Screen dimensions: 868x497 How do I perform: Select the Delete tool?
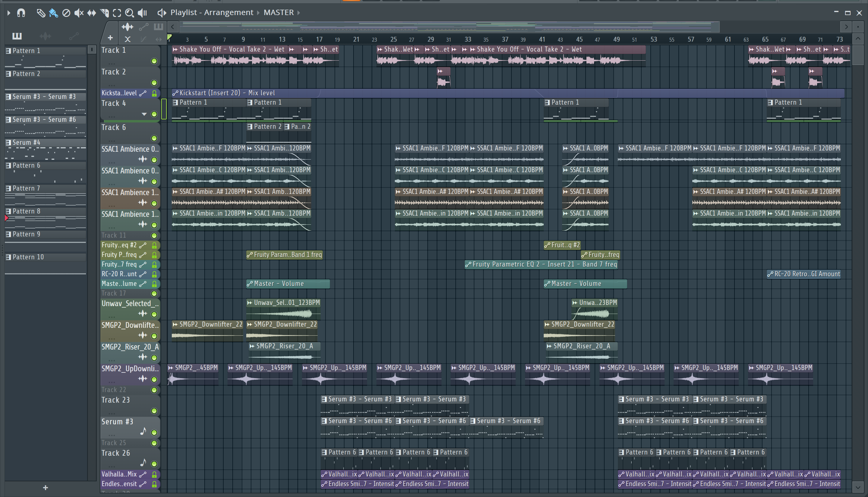click(x=66, y=13)
